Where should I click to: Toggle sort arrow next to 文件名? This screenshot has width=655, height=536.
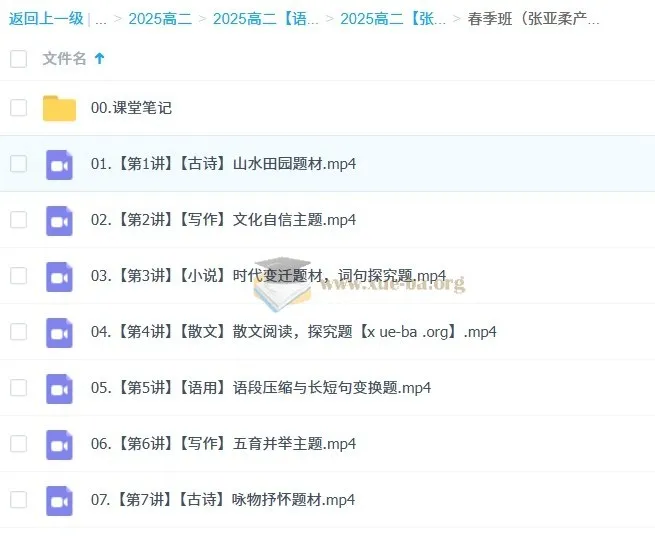tap(99, 58)
